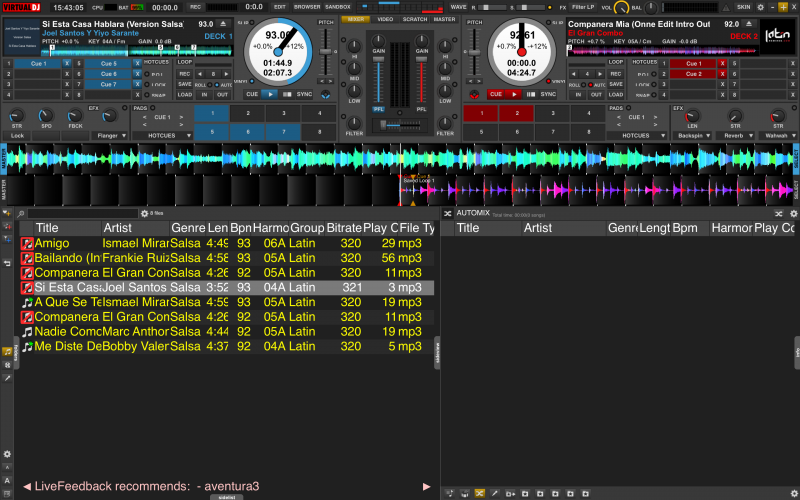Image resolution: width=800 pixels, height=500 pixels.
Task: Toggle the hotcue LOCK option on Deck 1
Action: click(147, 85)
